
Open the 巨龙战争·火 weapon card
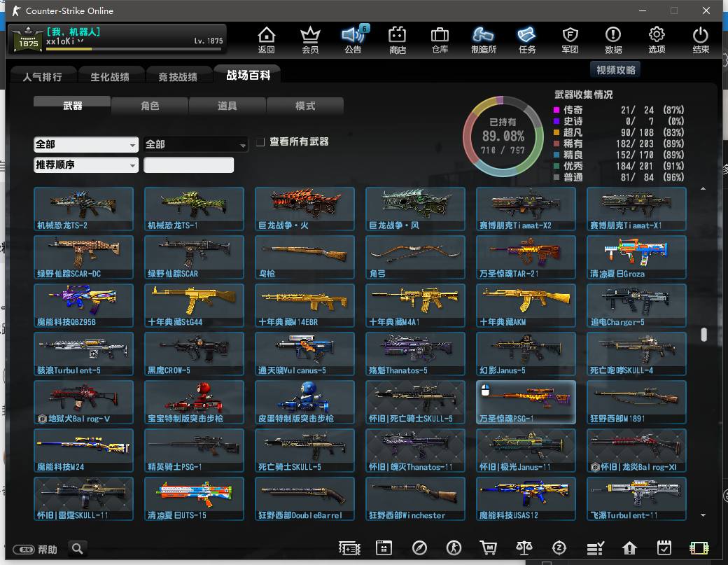pyautogui.click(x=304, y=209)
